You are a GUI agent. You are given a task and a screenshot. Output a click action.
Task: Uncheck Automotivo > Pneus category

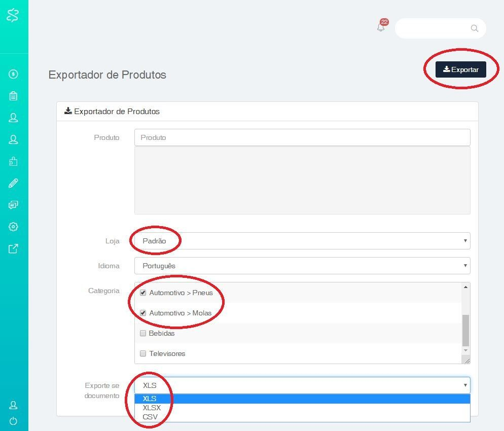[143, 293]
